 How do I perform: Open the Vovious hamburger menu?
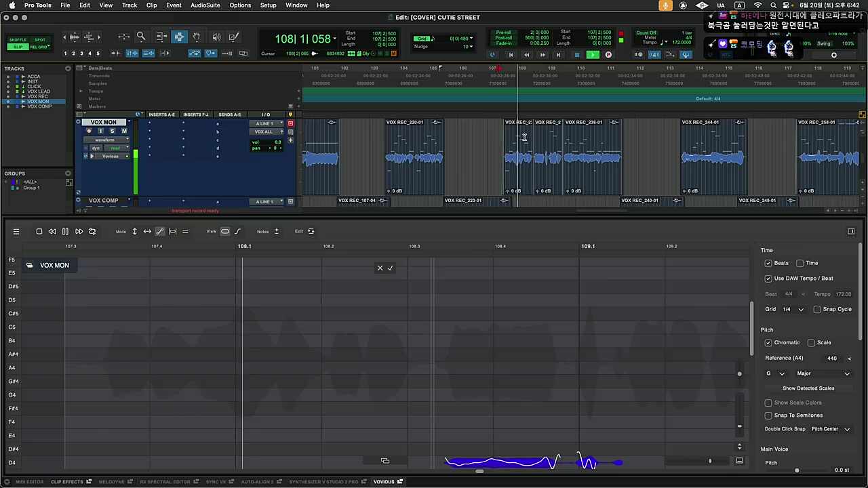pyautogui.click(x=16, y=232)
